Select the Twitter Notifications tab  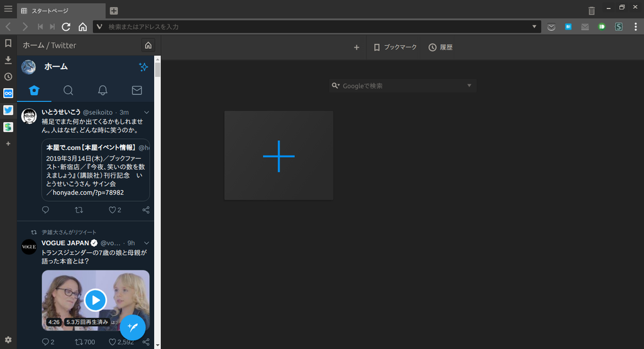coord(103,91)
